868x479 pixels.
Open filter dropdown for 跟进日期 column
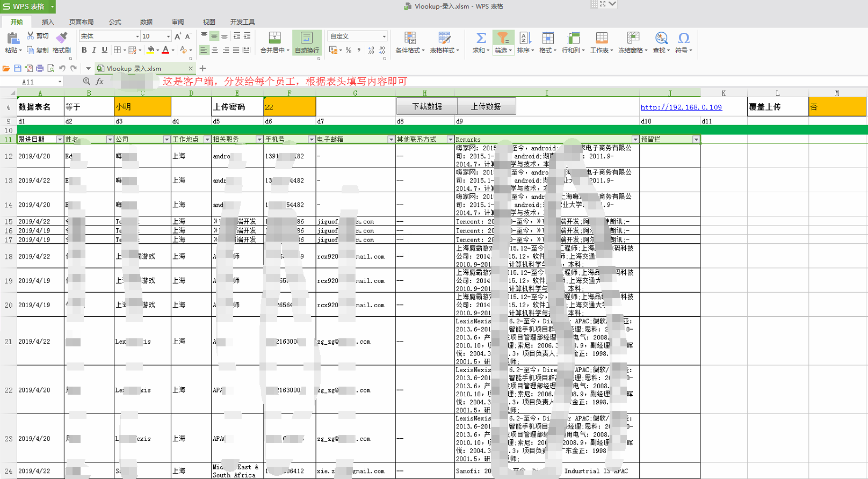point(59,139)
